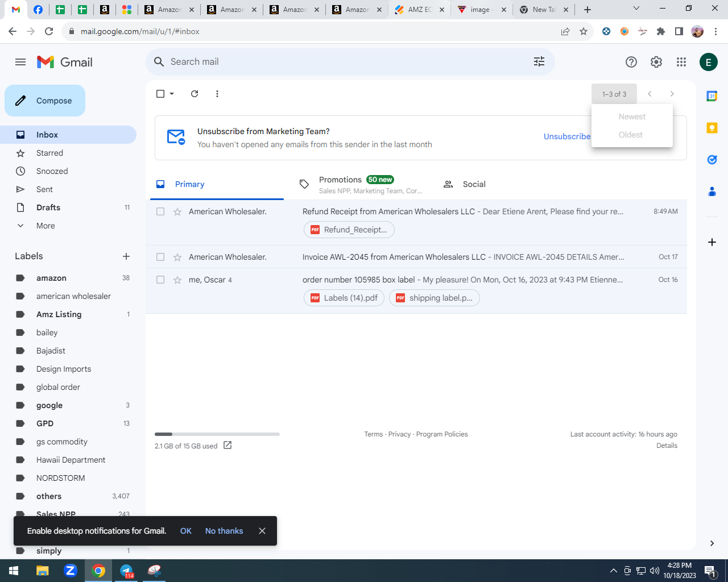Screen dimensions: 728x582
Task: Open Google Keep side panel icon
Action: (x=712, y=128)
